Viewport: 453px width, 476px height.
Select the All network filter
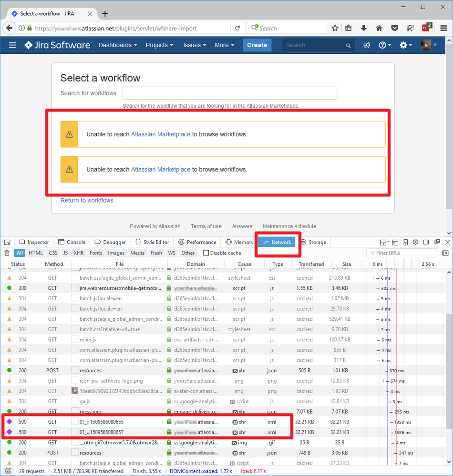(20, 253)
